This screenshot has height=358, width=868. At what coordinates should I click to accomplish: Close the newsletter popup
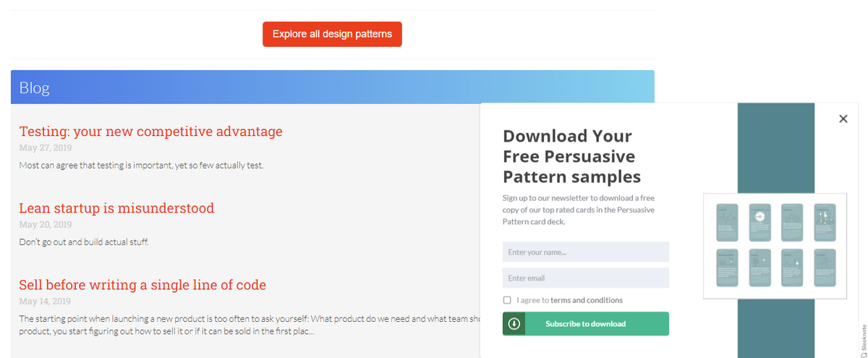(x=843, y=119)
